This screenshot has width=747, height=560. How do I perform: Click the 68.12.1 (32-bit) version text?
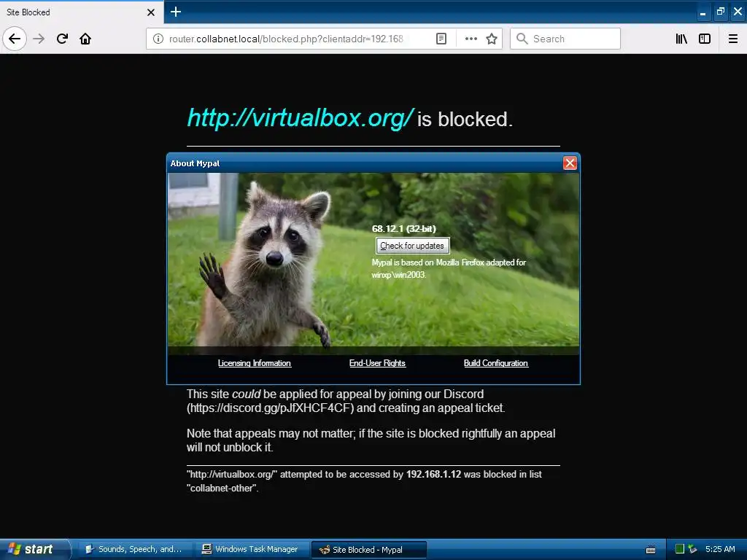[404, 228]
